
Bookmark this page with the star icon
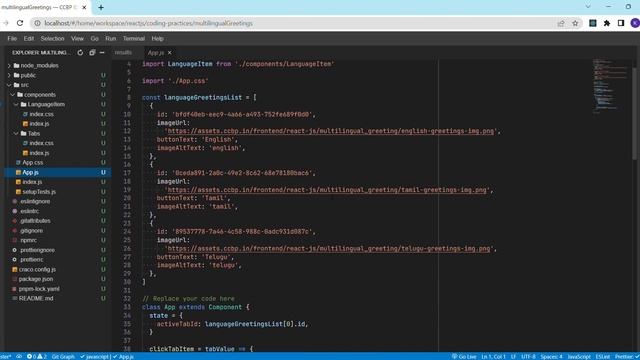(x=575, y=23)
